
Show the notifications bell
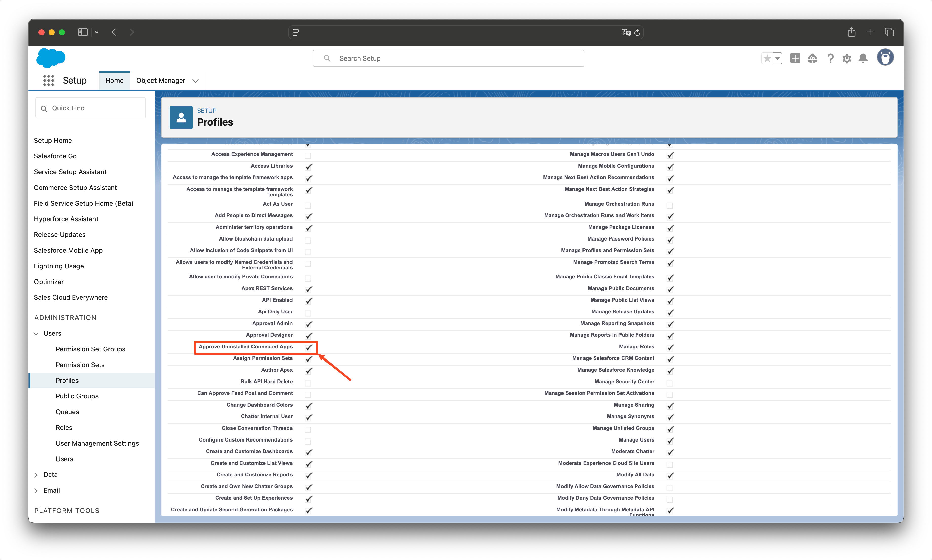863,58
